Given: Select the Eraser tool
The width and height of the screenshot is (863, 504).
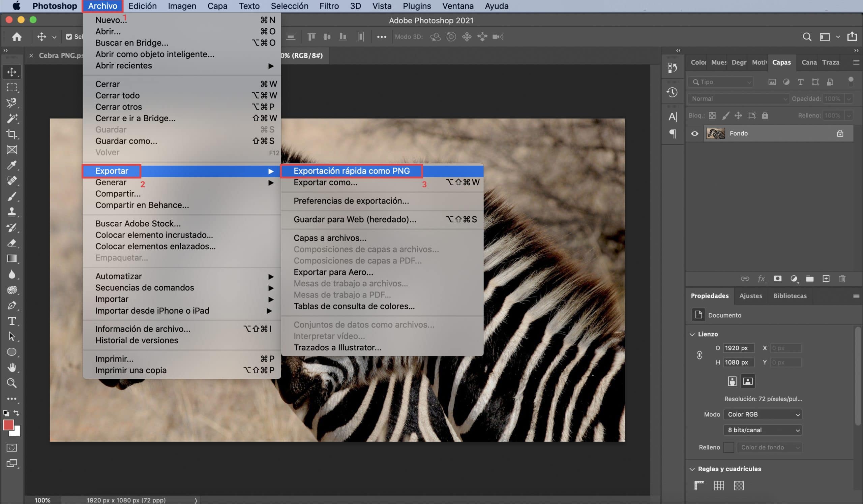Looking at the screenshot, I should (12, 243).
